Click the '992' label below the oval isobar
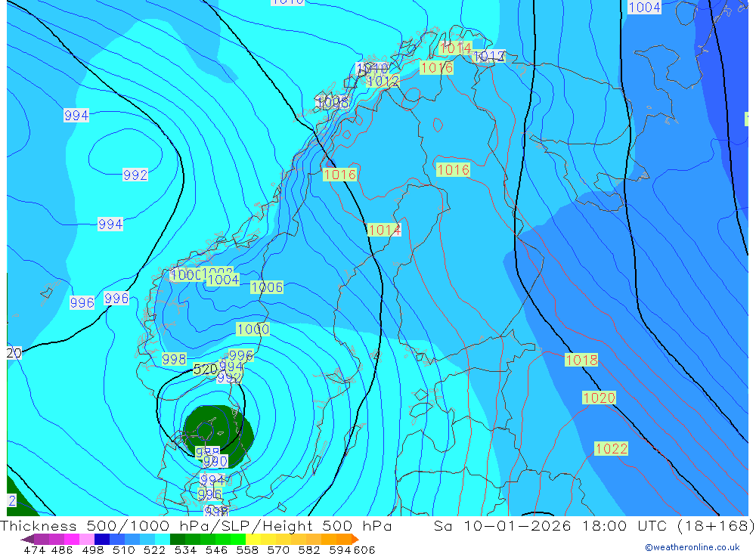 coord(135,175)
